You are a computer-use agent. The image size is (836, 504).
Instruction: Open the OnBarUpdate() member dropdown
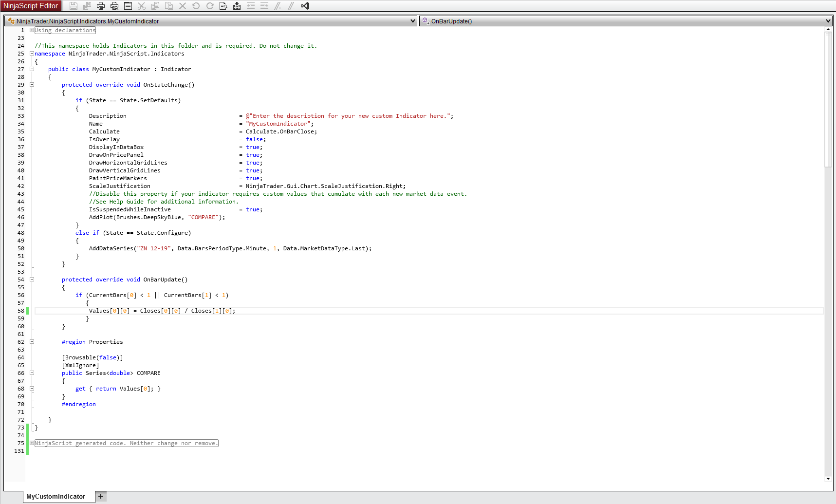[625, 21]
